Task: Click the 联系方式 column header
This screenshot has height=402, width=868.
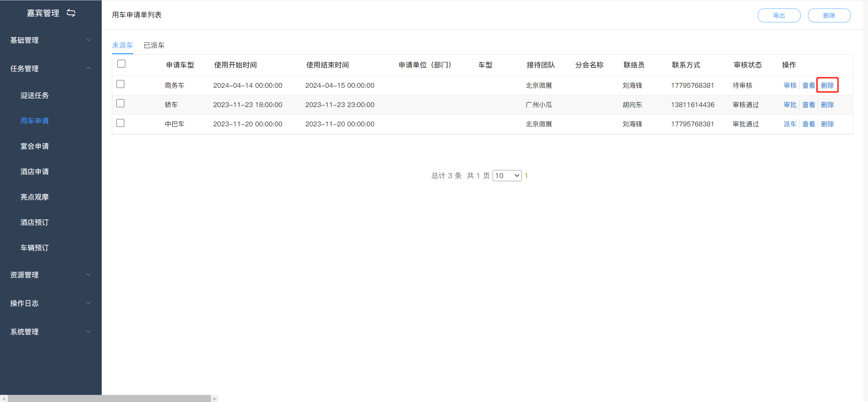Action: [x=686, y=65]
